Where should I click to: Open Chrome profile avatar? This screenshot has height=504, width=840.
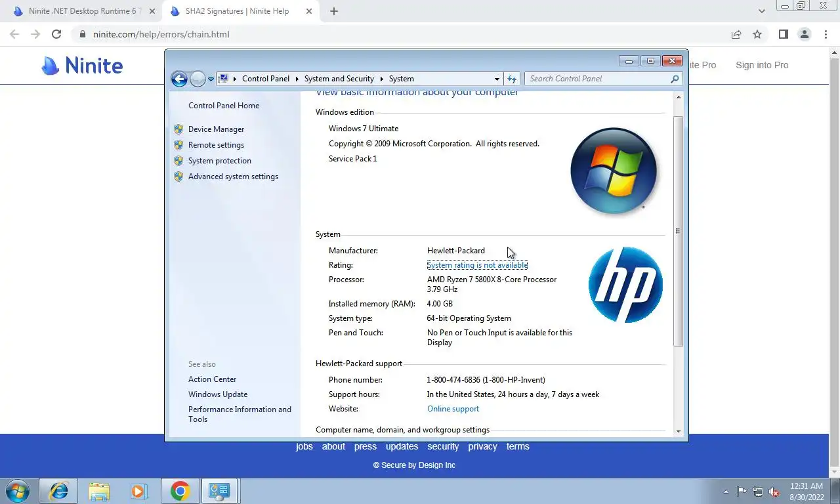805,34
